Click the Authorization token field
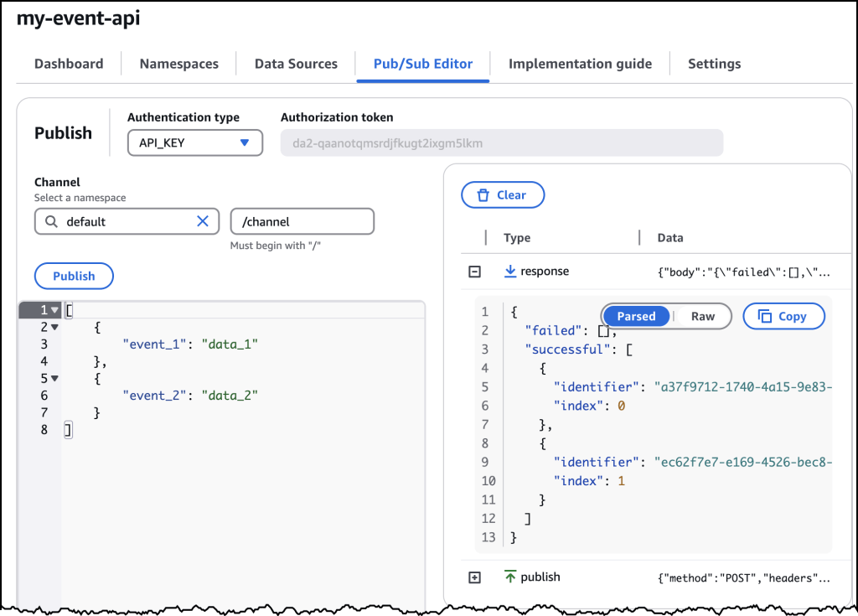The width and height of the screenshot is (858, 616). 501,143
